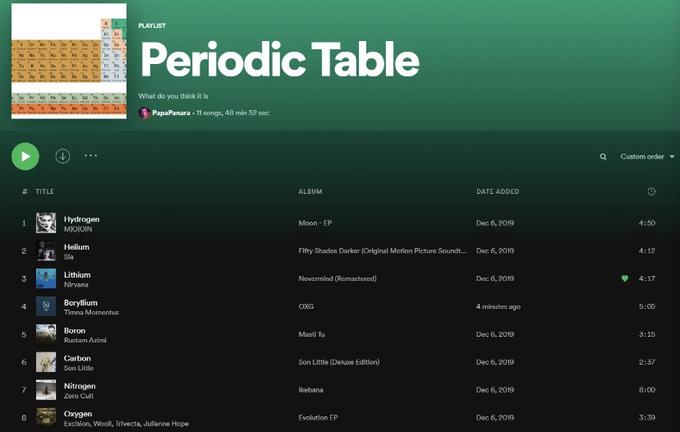680x432 pixels.
Task: Click the Periodic Table playlist title
Action: coord(280,59)
